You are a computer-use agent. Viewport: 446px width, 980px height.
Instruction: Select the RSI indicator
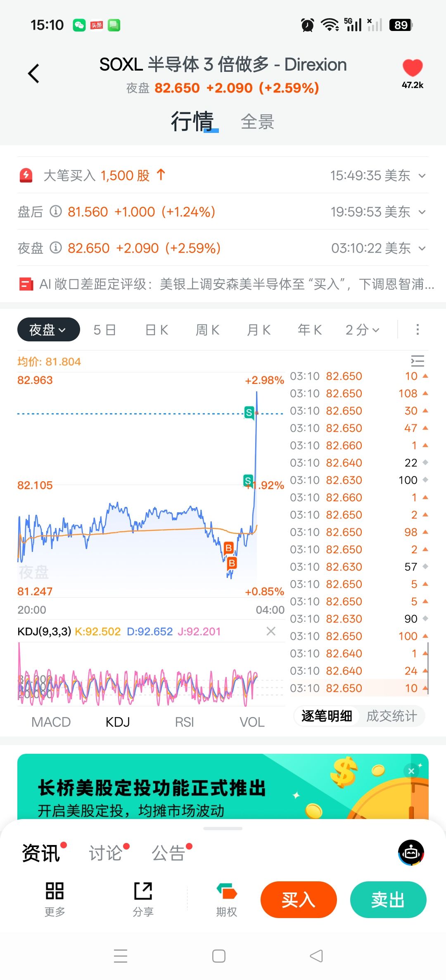pyautogui.click(x=184, y=722)
